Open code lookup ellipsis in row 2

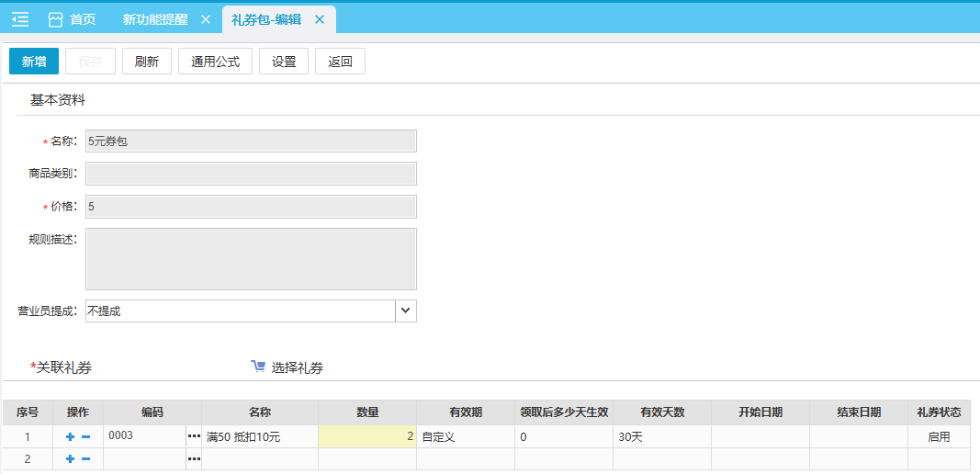coord(194,458)
